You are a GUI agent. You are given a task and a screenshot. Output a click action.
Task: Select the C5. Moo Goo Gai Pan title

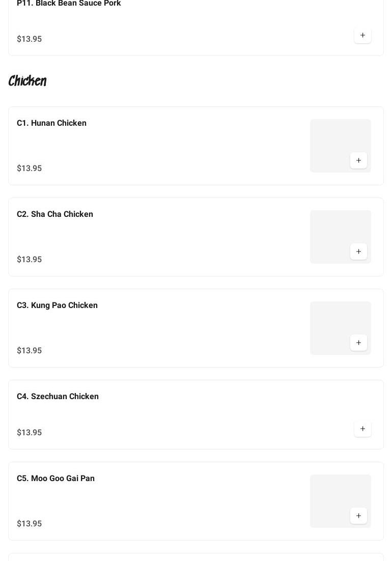56,479
